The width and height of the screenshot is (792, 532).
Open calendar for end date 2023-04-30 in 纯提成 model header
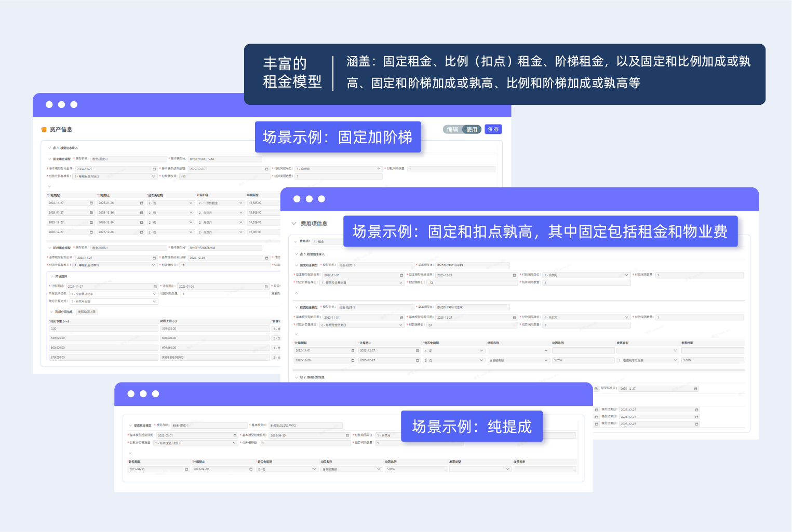pyautogui.click(x=347, y=435)
